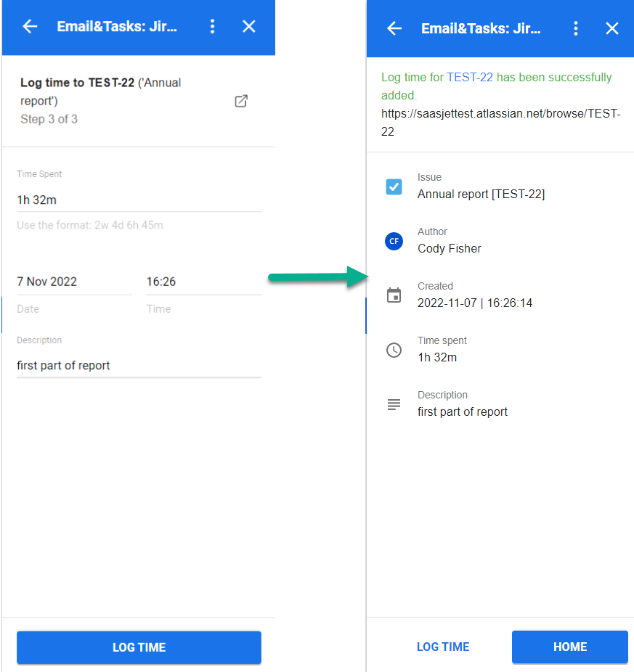Click Cody Fisher's CF author avatar
Image resolution: width=634 pixels, height=672 pixels.
[x=394, y=241]
